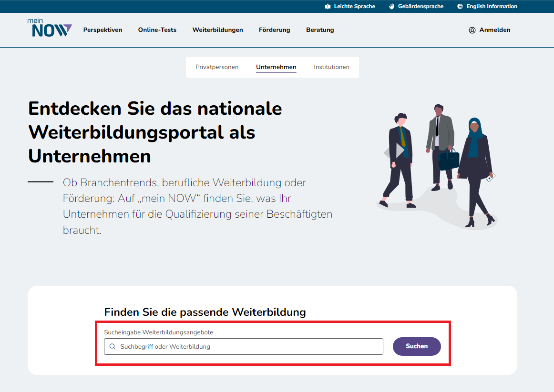Click the hand icon for Gebärdensprache
Screen dimensions: 554x392
[392, 7]
